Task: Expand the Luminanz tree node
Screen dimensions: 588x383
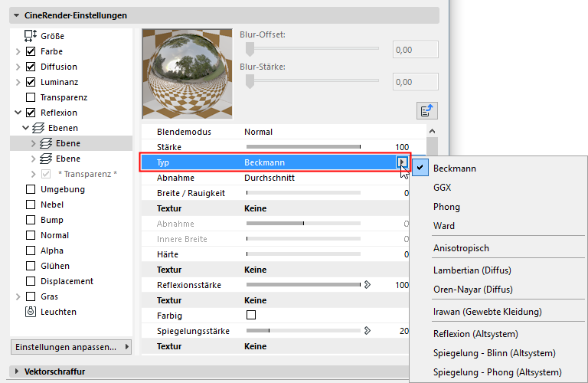Action: (x=18, y=82)
